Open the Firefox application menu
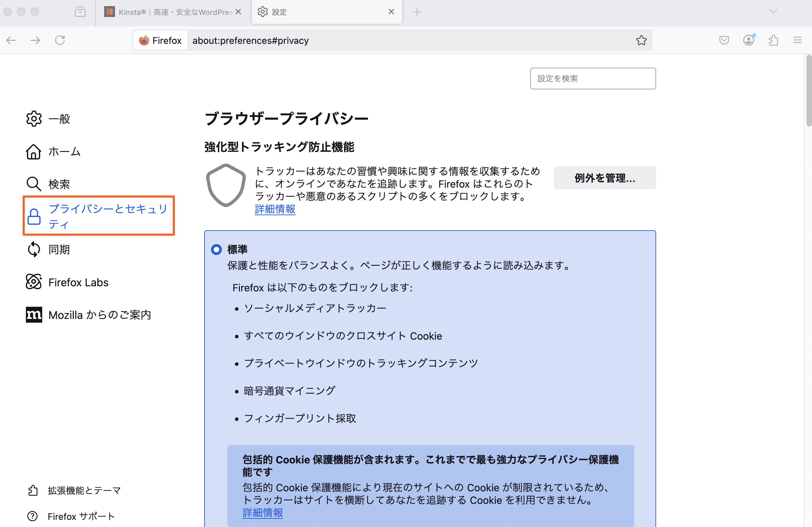Image resolution: width=812 pixels, height=527 pixels. tap(798, 40)
